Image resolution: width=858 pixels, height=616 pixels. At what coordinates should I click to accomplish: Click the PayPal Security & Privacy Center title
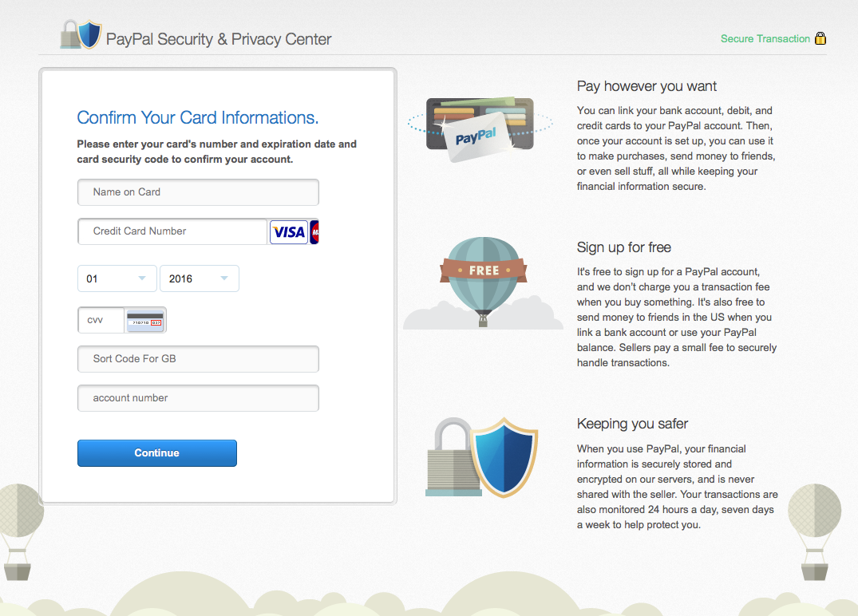[219, 39]
